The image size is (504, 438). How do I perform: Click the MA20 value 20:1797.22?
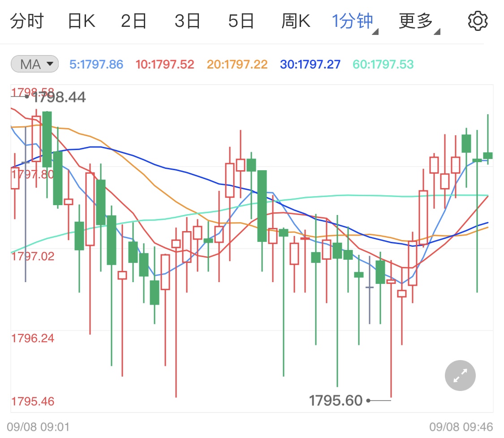(x=237, y=64)
